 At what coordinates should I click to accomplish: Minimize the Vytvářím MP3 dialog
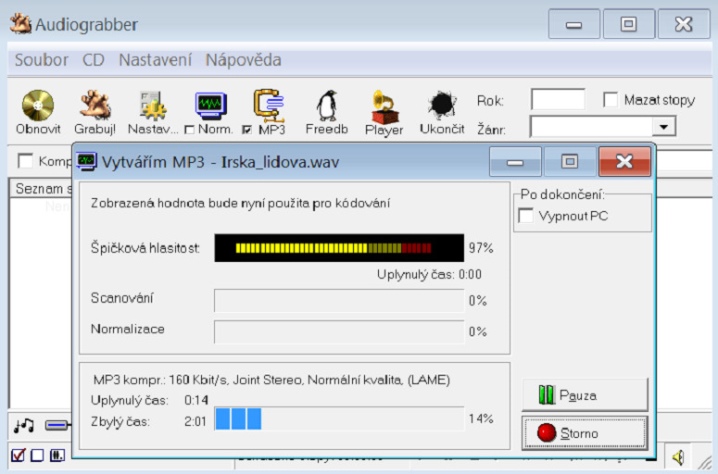515,161
